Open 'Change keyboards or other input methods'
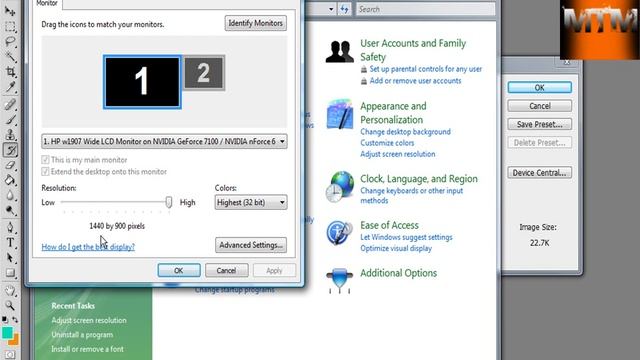This screenshot has height=360, width=640. 411,196
